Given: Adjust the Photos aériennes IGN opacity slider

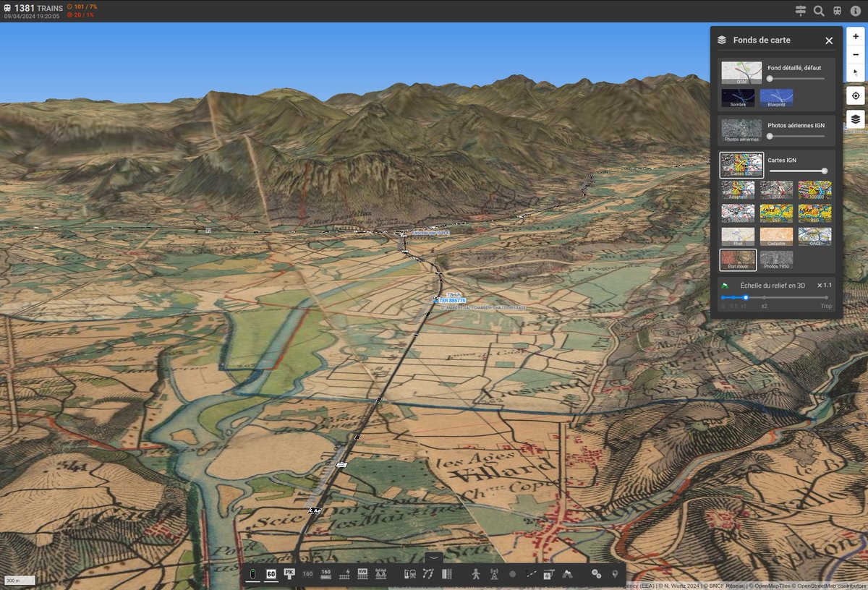Looking at the screenshot, I should [796, 136].
